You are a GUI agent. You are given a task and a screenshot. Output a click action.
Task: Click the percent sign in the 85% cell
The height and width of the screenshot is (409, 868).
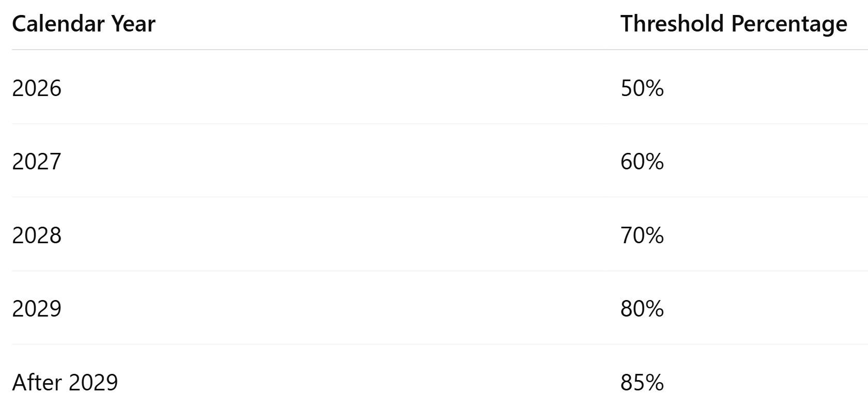(x=654, y=383)
